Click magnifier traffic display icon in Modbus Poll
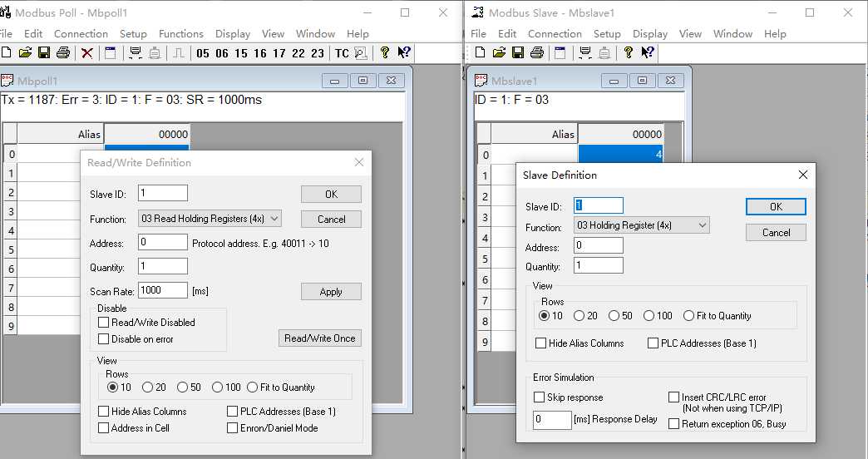Viewport: 868px width, 459px height. [360, 53]
